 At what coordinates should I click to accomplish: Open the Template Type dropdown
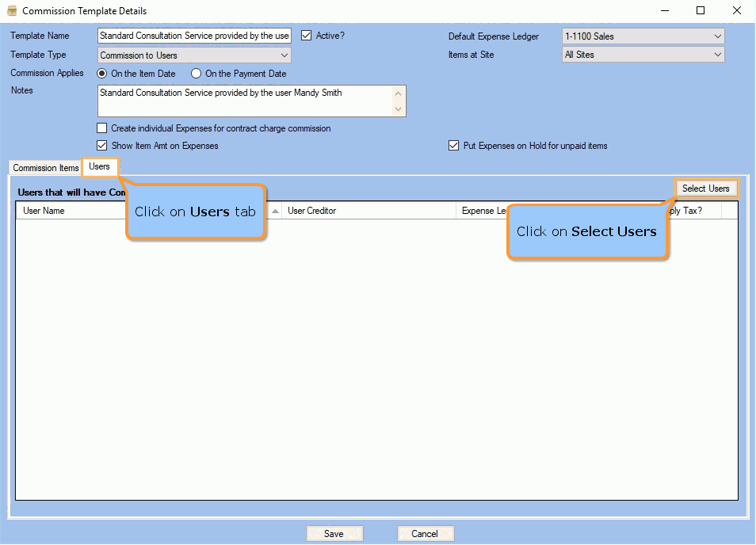tap(284, 55)
